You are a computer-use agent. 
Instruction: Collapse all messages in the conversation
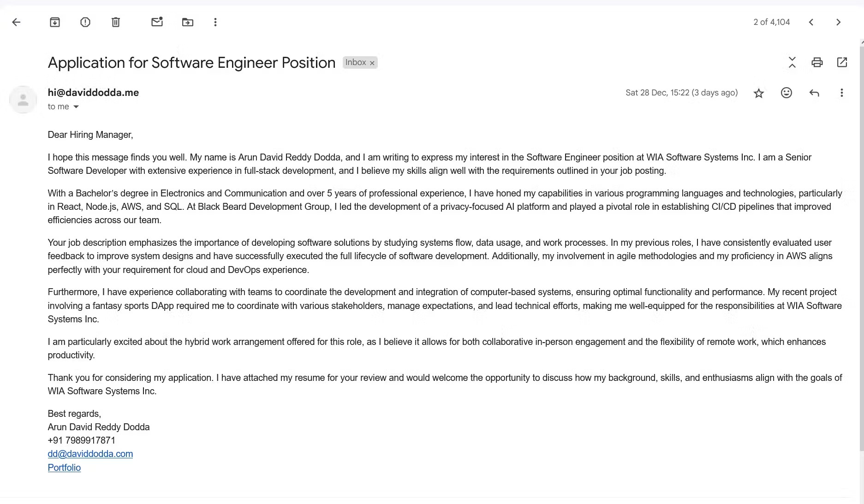[x=792, y=62]
